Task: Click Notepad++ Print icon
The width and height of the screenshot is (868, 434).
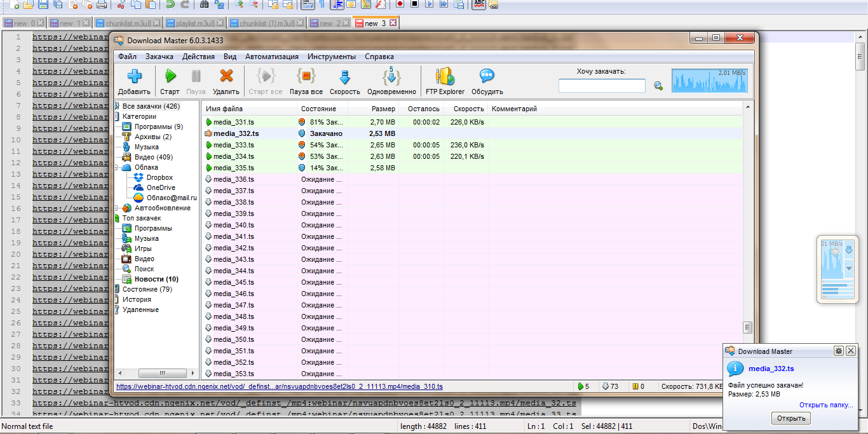Action: (x=102, y=4)
